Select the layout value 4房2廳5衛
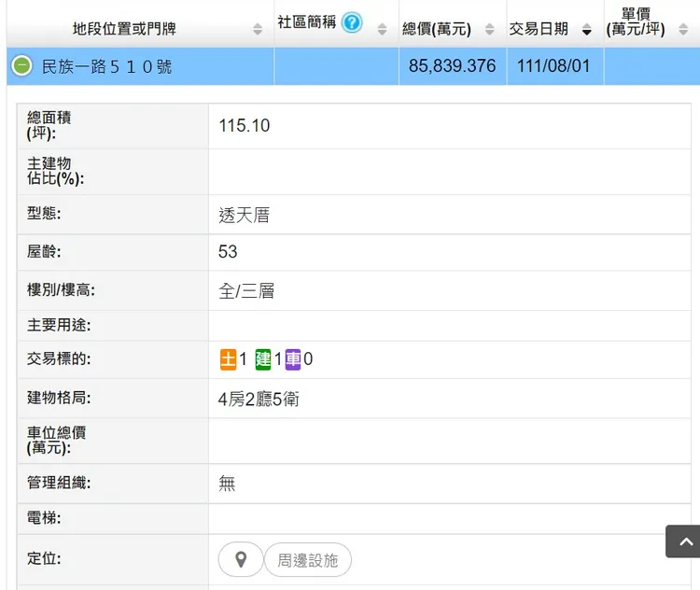Viewport: 700px width, 590px height. 259,400
